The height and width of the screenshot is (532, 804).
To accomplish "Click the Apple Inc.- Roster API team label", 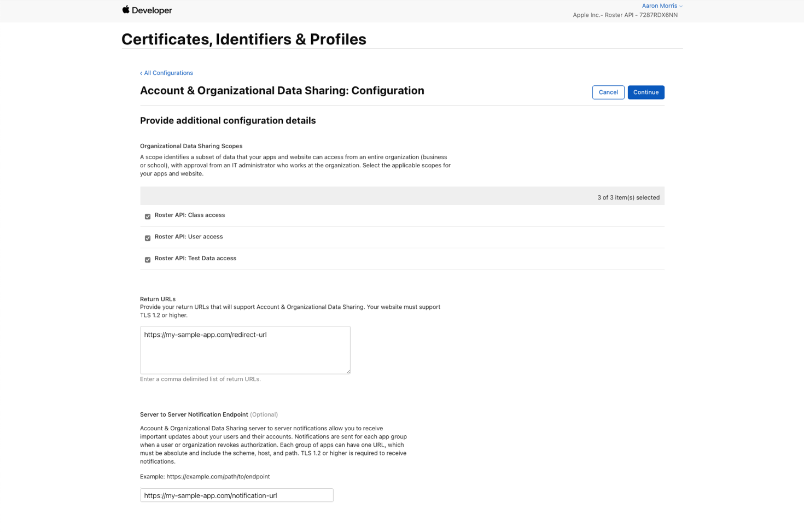I will click(x=625, y=15).
